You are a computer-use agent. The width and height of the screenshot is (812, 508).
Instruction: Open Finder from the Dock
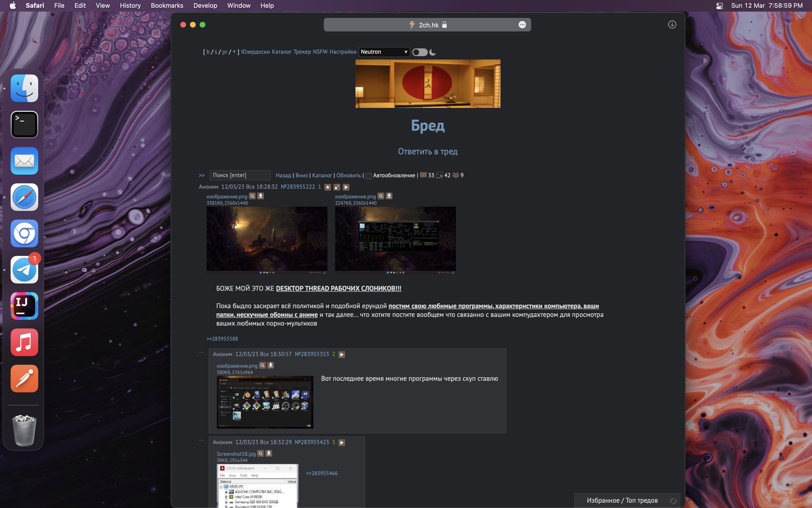coord(24,88)
